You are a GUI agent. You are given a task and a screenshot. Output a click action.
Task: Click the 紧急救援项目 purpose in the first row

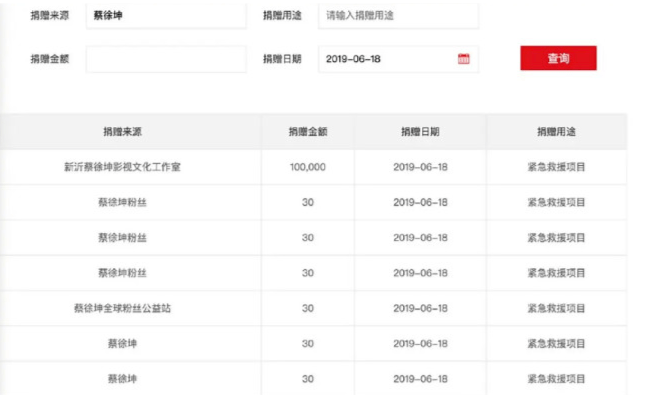[x=556, y=167]
